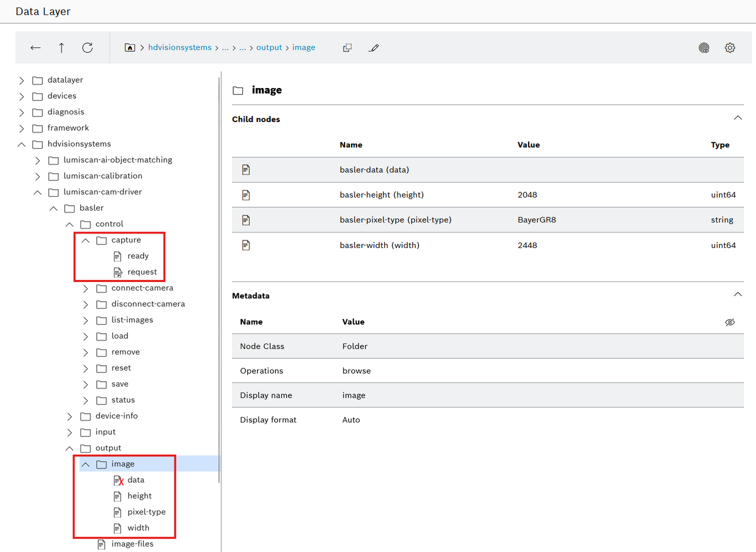Click second ellipsis in breadcrumb
Screen dimensions: 756x552
242,48
